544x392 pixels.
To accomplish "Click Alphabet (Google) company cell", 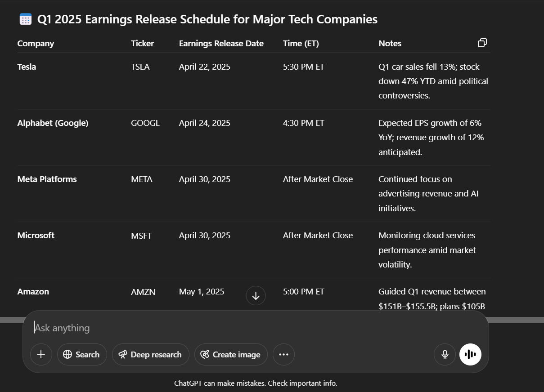I will [x=53, y=123].
